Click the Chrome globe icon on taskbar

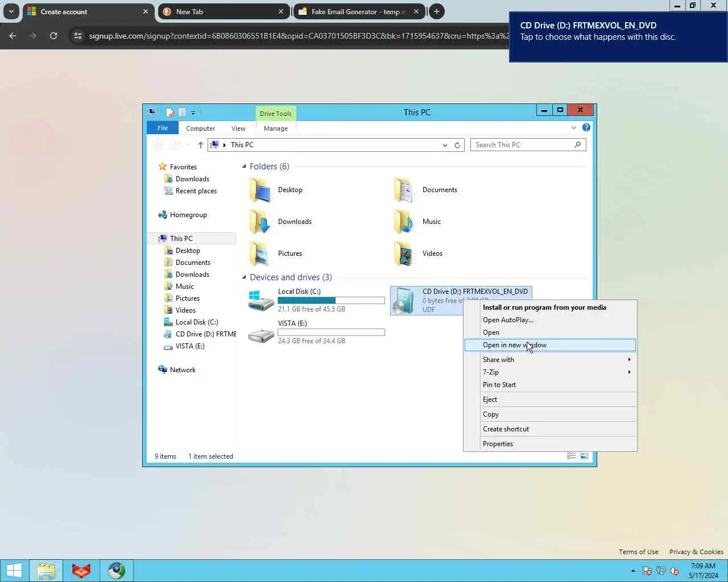[117, 571]
